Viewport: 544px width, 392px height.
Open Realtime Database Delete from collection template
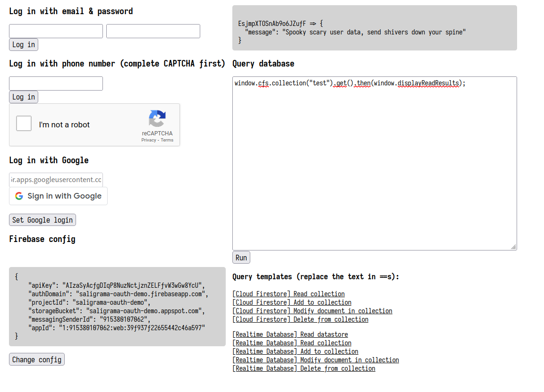[304, 368]
